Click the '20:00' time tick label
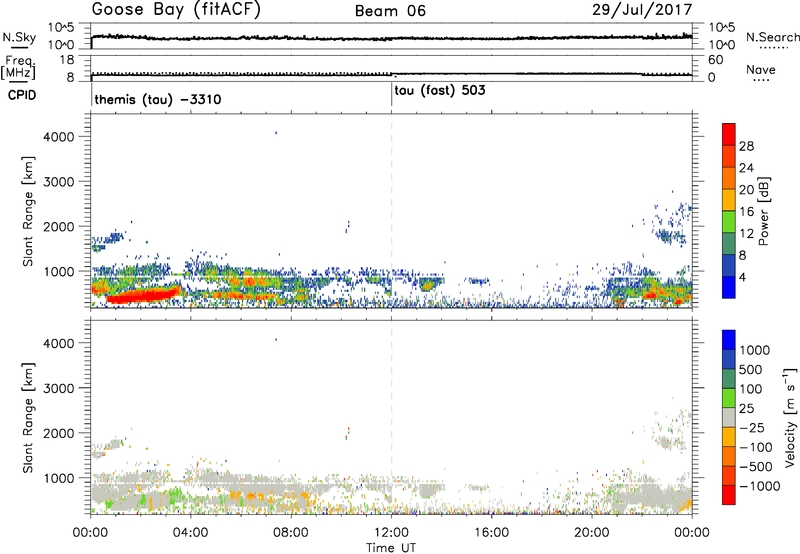The height and width of the screenshot is (554, 800). click(591, 533)
